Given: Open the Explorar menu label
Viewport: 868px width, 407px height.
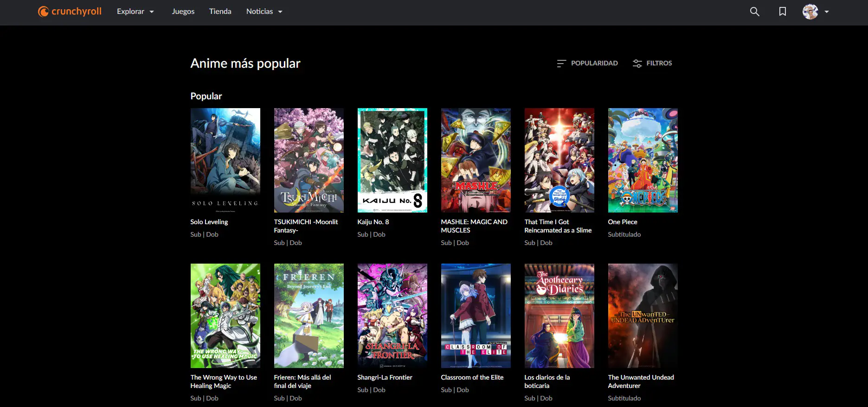Looking at the screenshot, I should pos(130,12).
